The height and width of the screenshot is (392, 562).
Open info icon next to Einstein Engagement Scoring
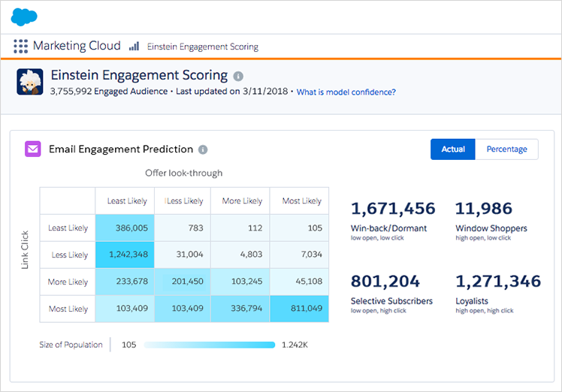[x=238, y=76]
